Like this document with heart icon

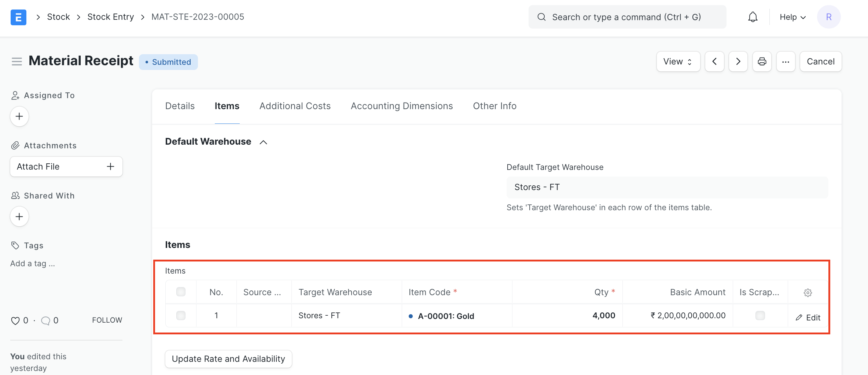tap(15, 321)
